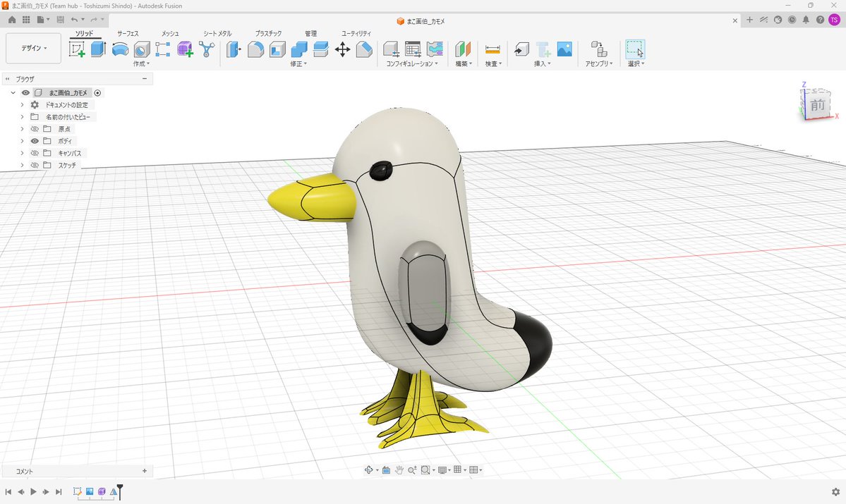Viewport: 846px width, 504px height.
Task: Select the Shell tool
Action: 277,49
